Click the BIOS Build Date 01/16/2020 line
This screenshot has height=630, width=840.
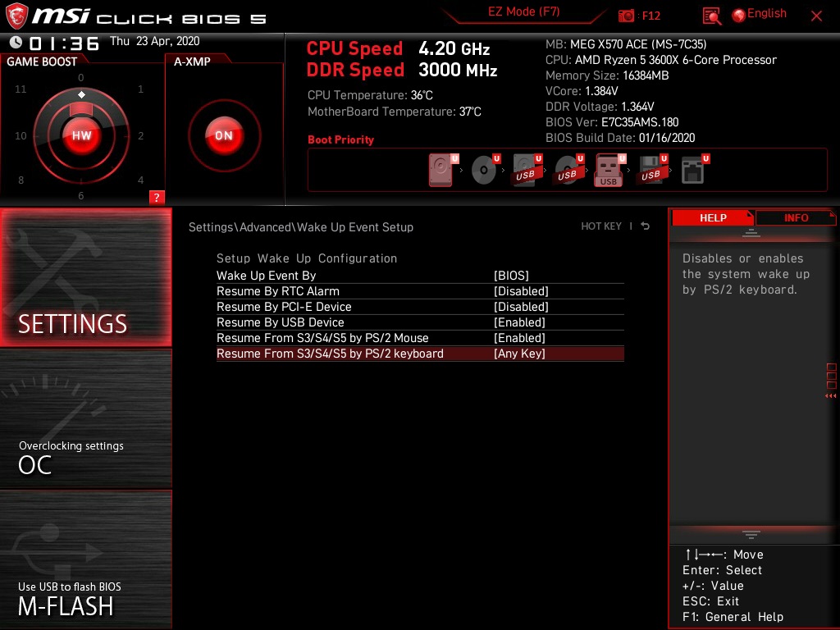click(x=620, y=138)
